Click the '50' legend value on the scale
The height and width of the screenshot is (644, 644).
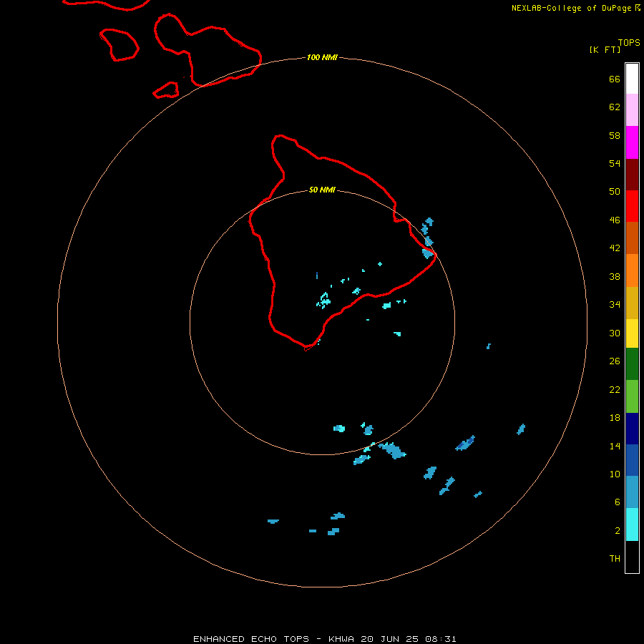point(615,191)
